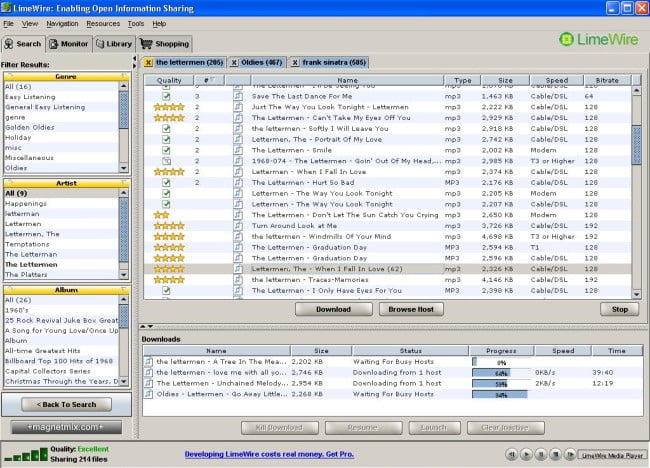Image resolution: width=650 pixels, height=468 pixels.
Task: Click file icon of 'Unchained Melody' download
Action: pyautogui.click(x=148, y=383)
